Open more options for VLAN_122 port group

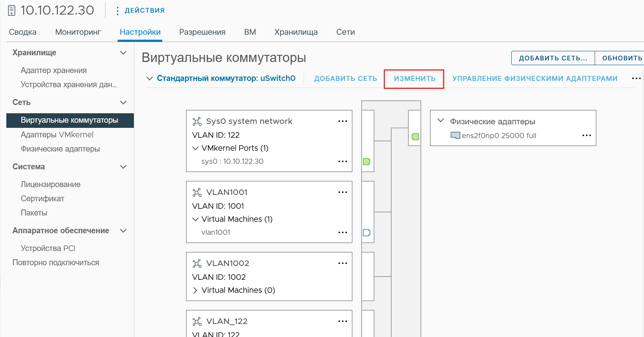(343, 321)
